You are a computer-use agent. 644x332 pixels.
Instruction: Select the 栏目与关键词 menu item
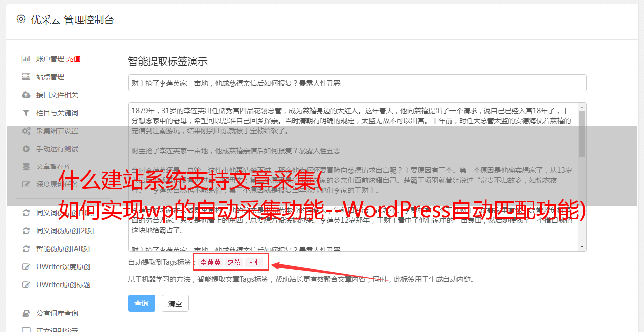point(57,113)
